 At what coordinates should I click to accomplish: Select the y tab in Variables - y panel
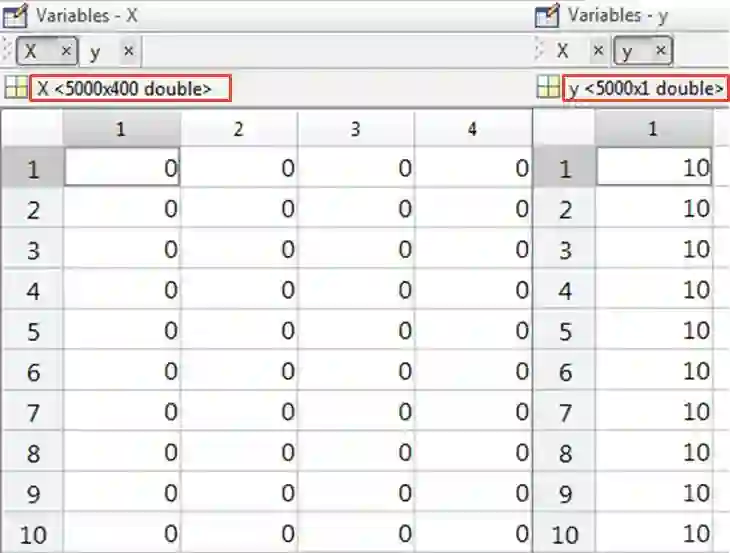tap(642, 50)
